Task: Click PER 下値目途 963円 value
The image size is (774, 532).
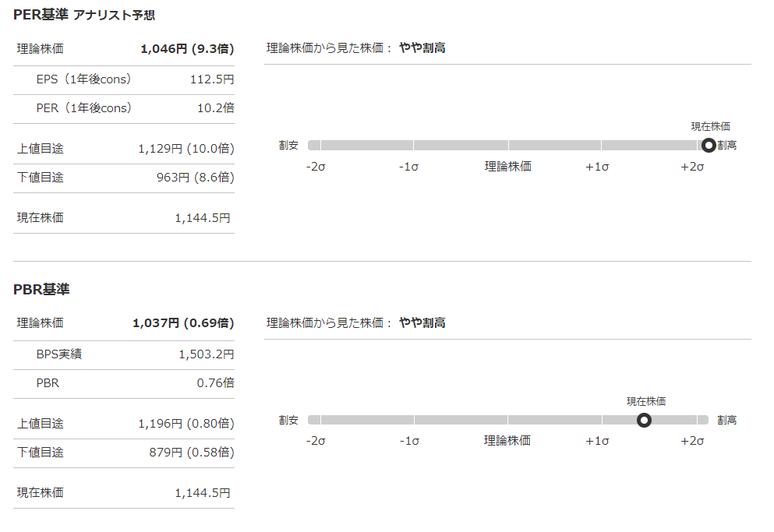Action: click(195, 177)
